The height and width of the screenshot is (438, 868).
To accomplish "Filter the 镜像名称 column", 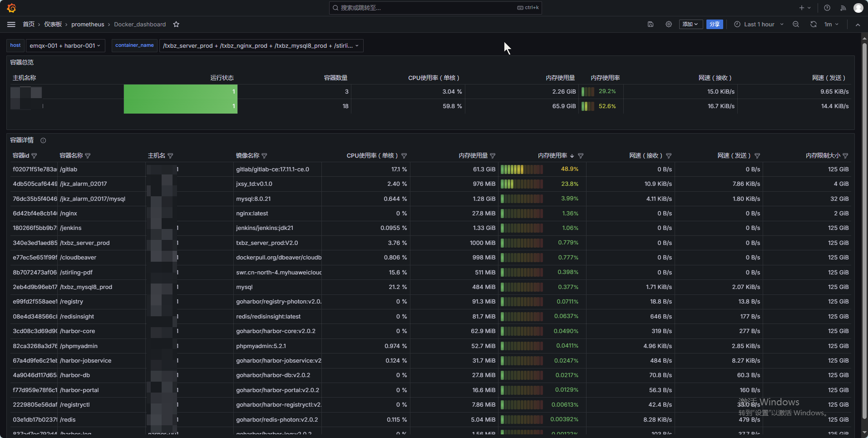I will click(264, 156).
